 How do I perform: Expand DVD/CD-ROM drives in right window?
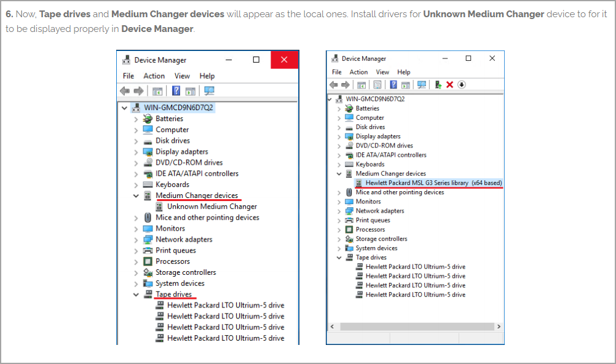[339, 146]
